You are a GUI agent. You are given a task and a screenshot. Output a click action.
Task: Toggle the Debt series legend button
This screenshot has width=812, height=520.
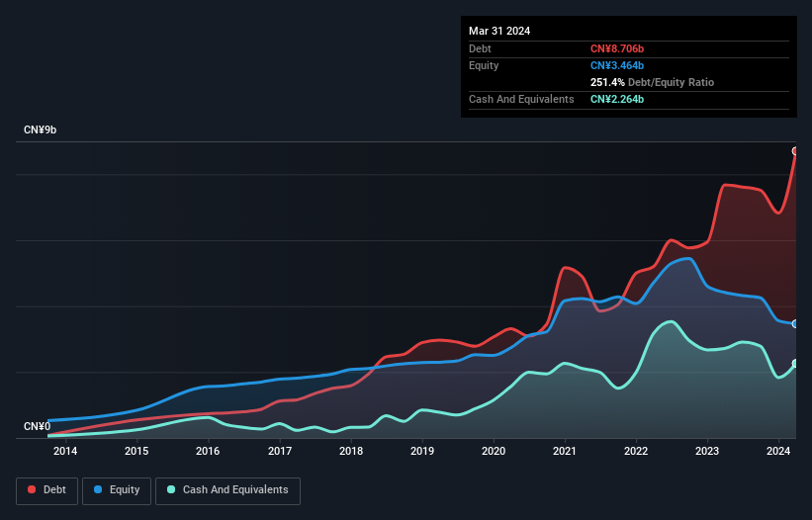pos(47,490)
